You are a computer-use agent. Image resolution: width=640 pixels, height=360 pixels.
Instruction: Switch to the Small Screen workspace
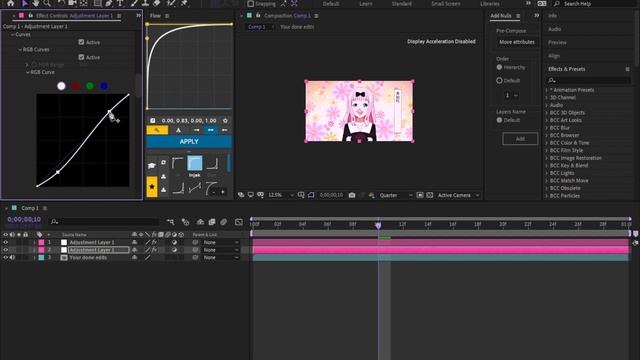(x=445, y=4)
